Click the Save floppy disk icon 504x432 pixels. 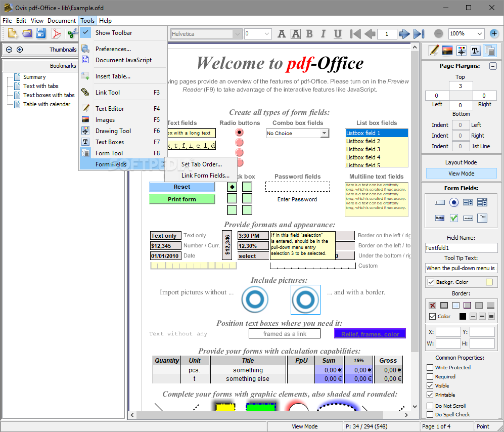[41, 33]
